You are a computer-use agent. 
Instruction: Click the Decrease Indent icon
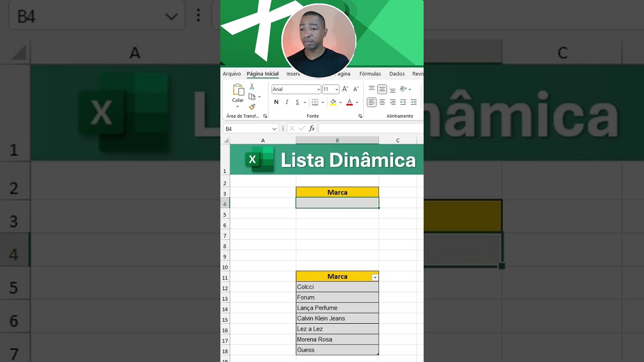403,102
